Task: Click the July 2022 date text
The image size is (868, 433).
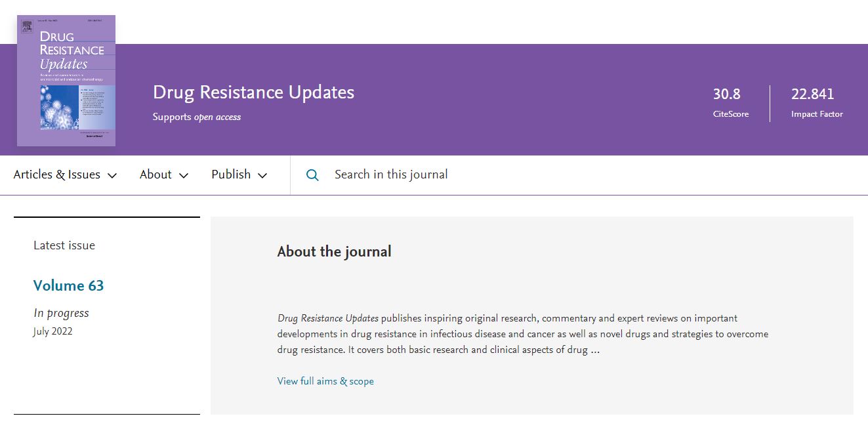Action: point(52,331)
